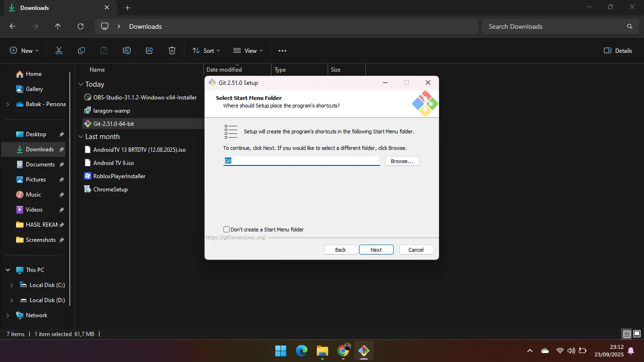Switch to the large icons view toggle
The width and height of the screenshot is (644, 362).
point(636,334)
